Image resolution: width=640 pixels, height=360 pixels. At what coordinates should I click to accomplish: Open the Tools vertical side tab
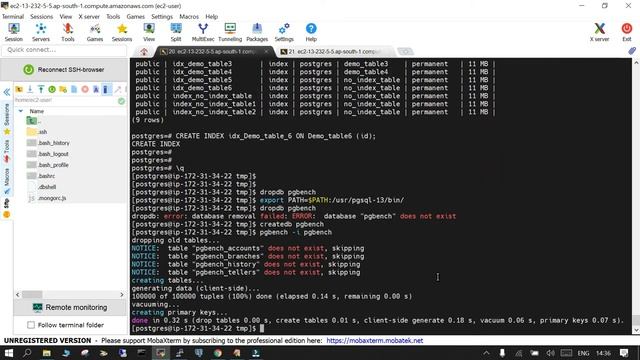click(7, 151)
